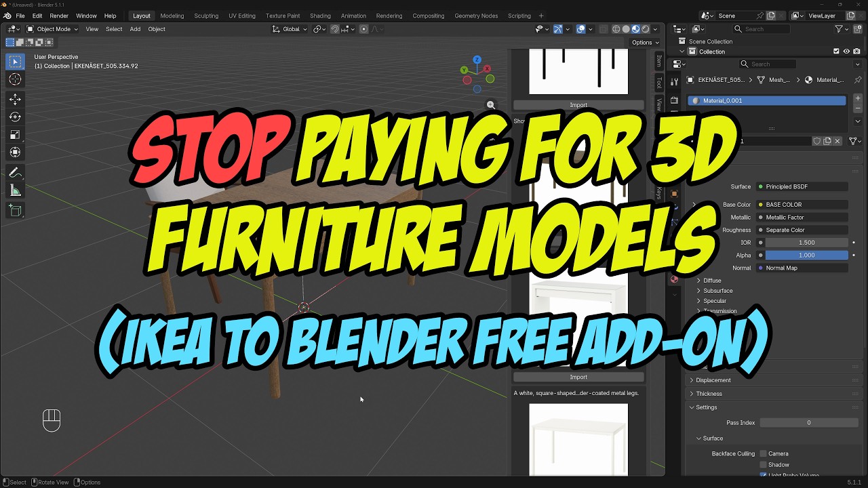Adjust the IOR value field
Viewport: 868px width, 488px height.
pyautogui.click(x=806, y=242)
